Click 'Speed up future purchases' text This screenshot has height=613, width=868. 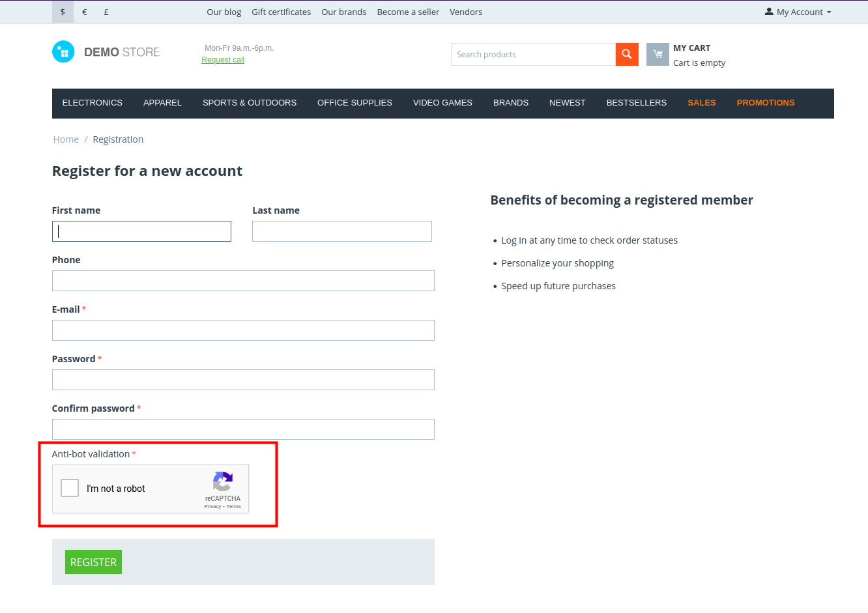[558, 286]
